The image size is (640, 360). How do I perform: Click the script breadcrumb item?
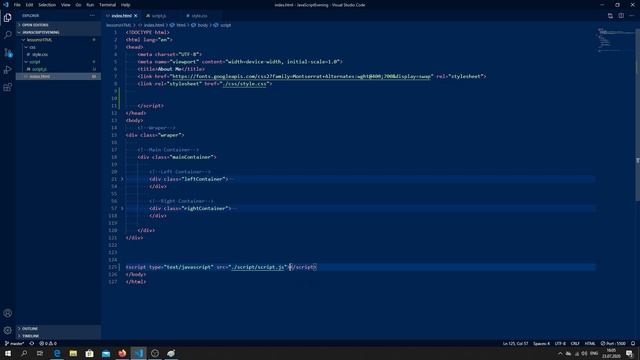click(225, 25)
